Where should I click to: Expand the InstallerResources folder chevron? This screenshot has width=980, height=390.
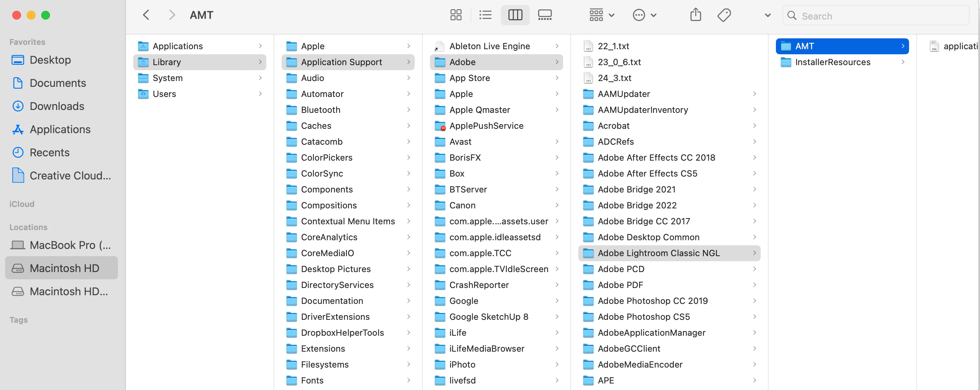tap(903, 62)
